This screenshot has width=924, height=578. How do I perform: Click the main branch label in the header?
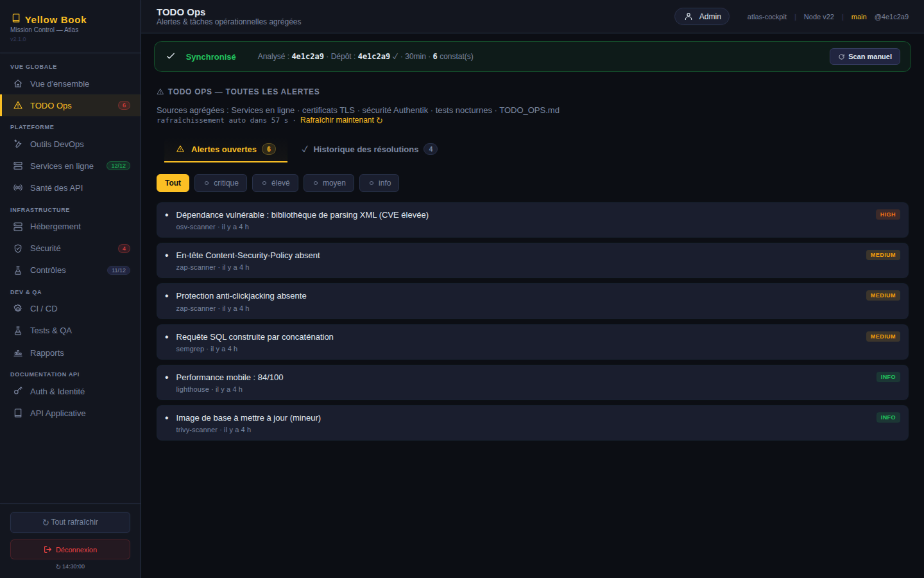[859, 17]
